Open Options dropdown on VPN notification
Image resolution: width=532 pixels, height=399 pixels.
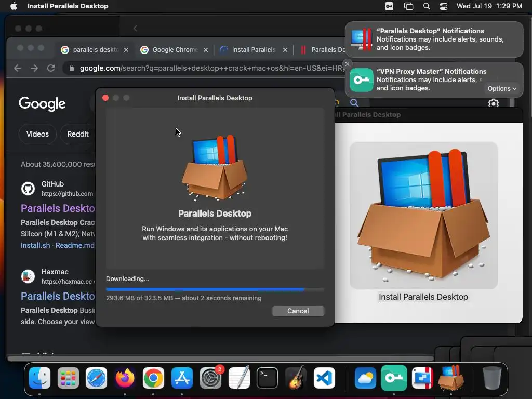(x=502, y=88)
